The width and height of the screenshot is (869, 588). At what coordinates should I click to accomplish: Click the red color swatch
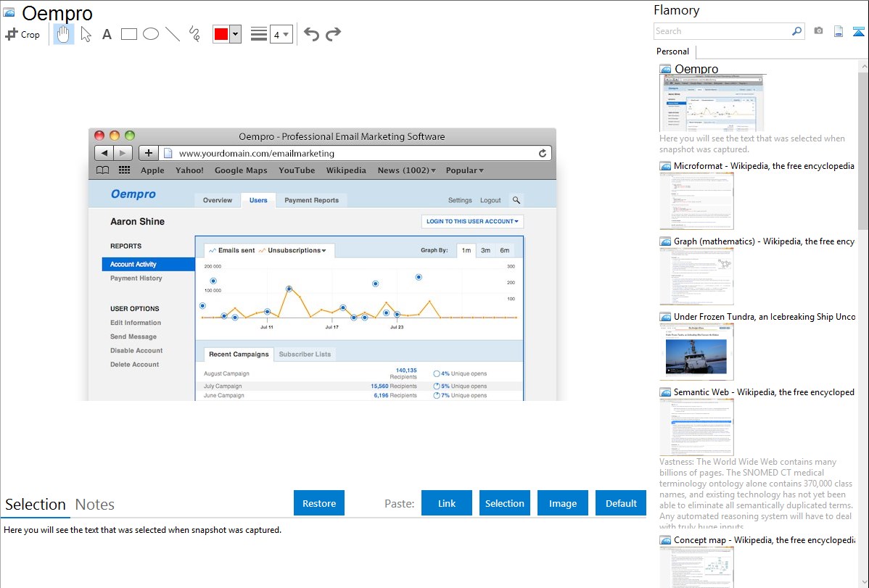click(221, 34)
